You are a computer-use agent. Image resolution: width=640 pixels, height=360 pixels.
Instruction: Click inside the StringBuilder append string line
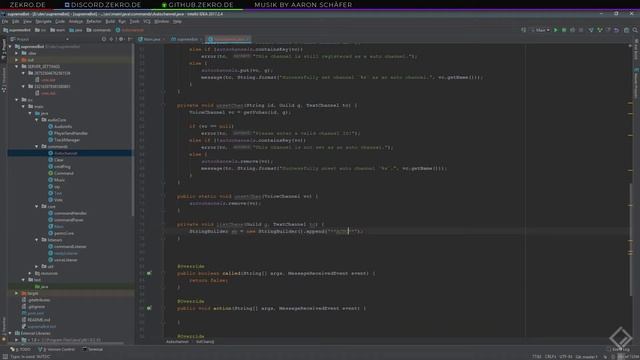(x=276, y=231)
